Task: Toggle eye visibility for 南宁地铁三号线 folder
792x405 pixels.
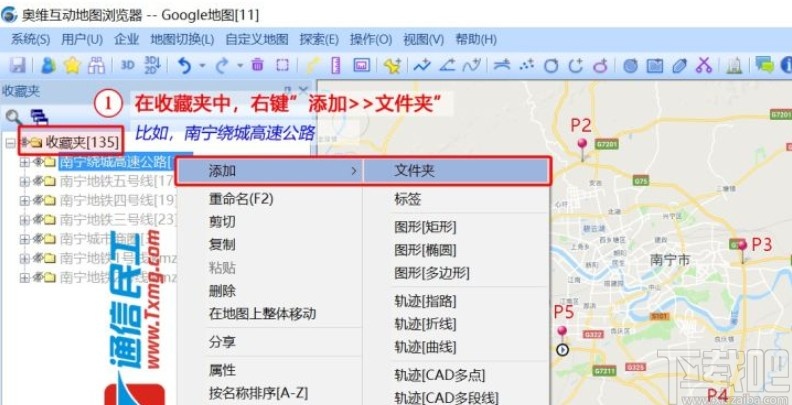Action: [37, 219]
